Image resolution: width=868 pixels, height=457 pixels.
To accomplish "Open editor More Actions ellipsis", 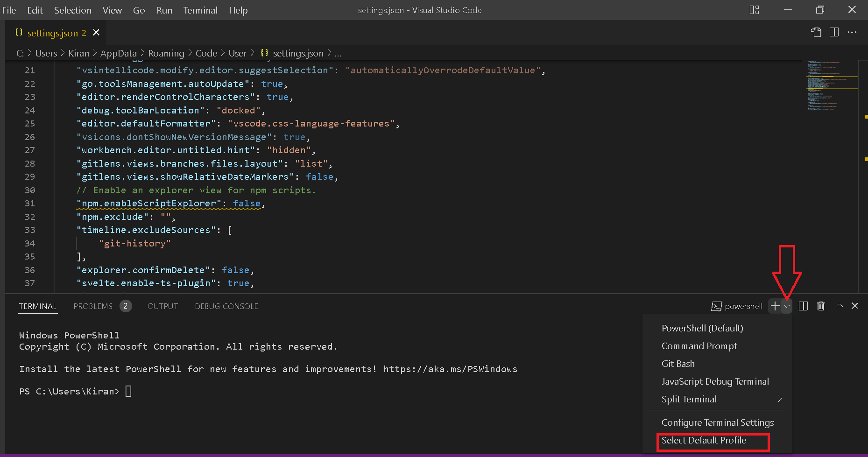I will click(x=852, y=32).
